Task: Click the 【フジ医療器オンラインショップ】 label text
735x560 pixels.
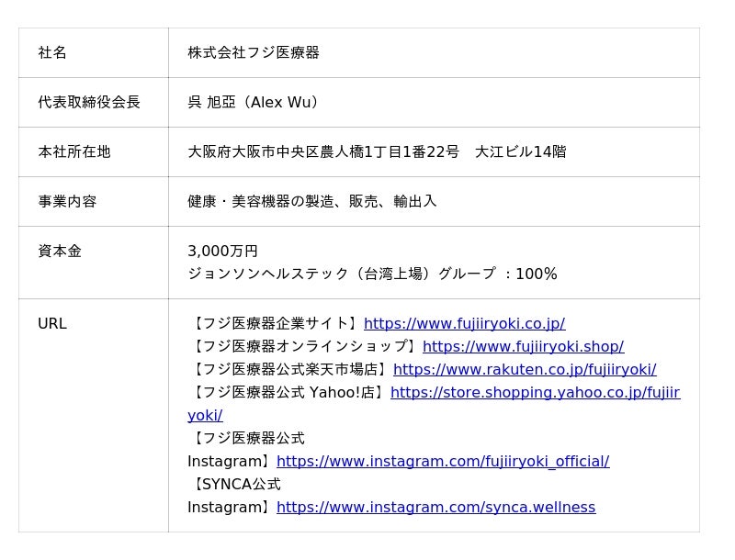Action: point(305,347)
